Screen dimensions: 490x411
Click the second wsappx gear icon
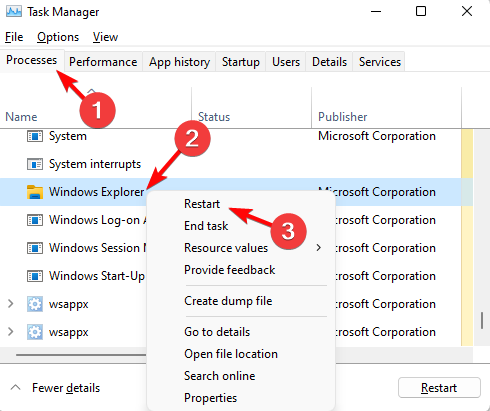coord(35,332)
